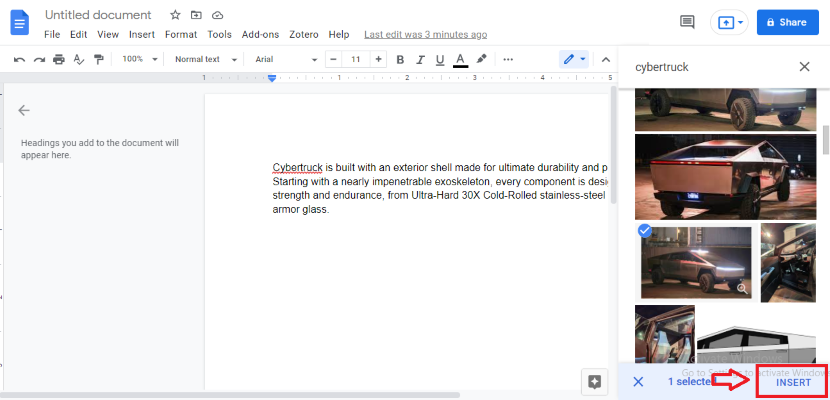Clear selection with blue X
Screen dimensions: 830x400
click(x=638, y=382)
